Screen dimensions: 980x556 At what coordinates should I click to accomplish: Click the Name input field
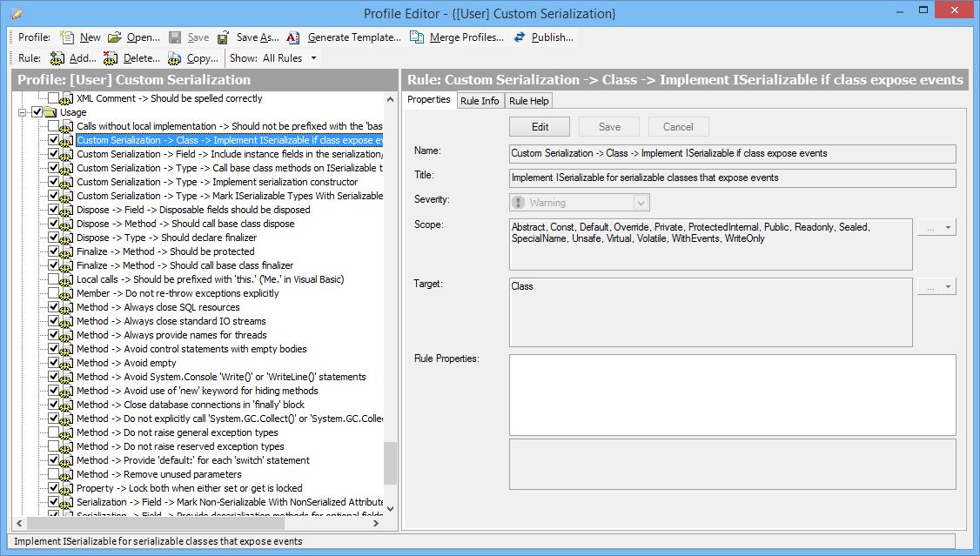pos(733,154)
